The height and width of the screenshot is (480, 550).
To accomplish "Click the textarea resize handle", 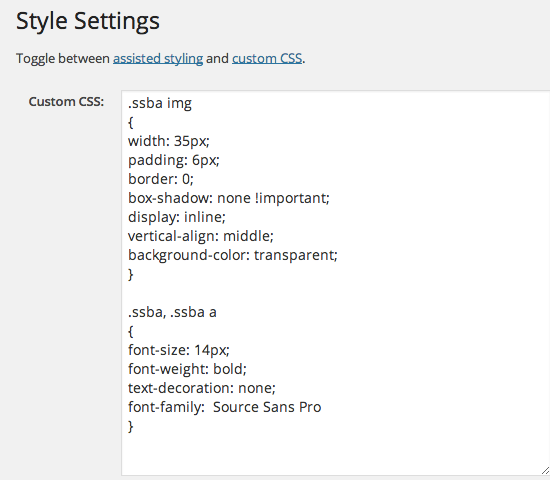I will click(545, 471).
